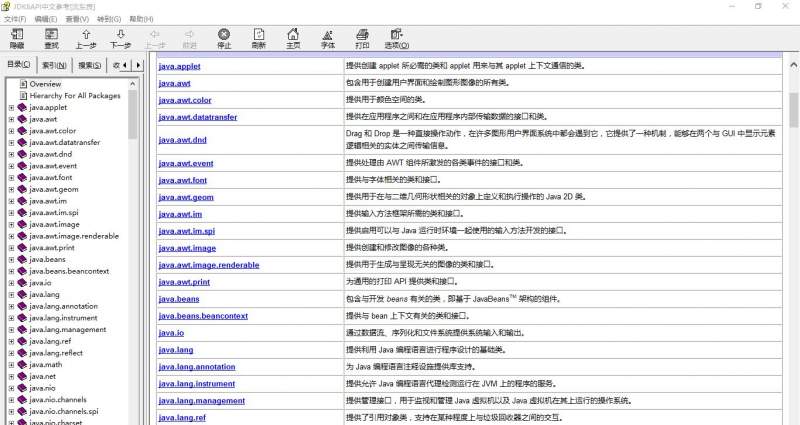
Task: Open the Help (帮助) menu
Action: pyautogui.click(x=141, y=19)
